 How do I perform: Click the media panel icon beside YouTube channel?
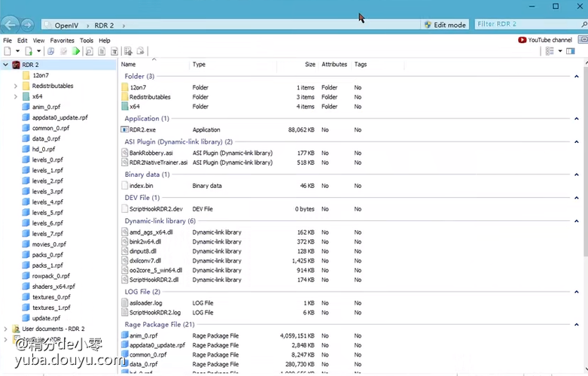pos(583,39)
